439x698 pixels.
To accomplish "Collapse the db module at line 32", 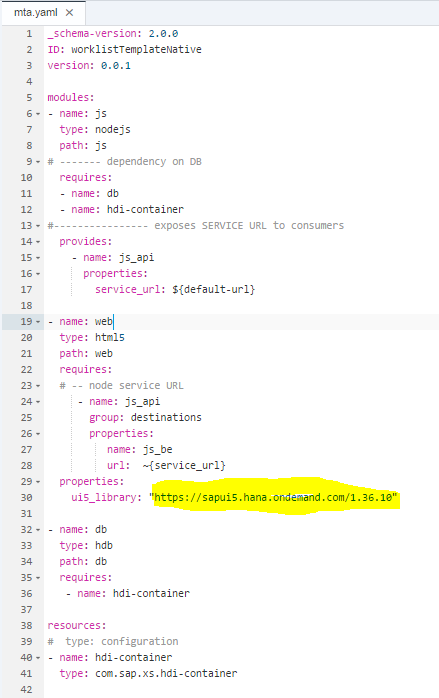I will click(38, 530).
